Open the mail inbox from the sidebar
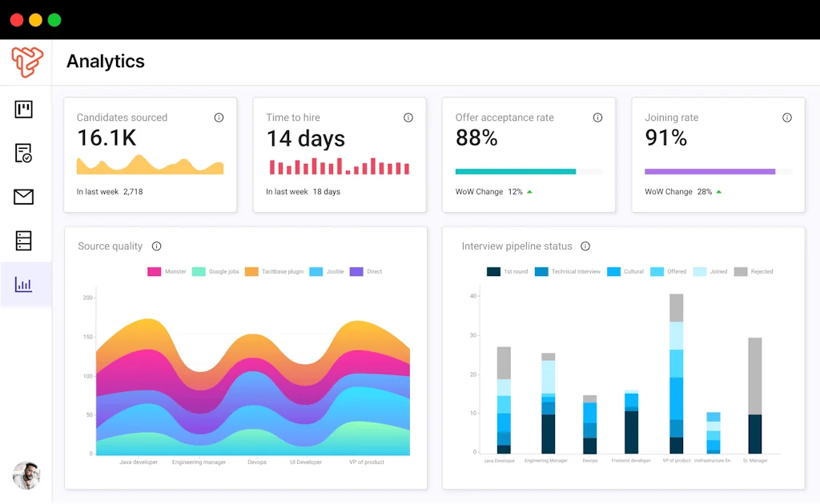Screen dimensions: 820x504 (25, 196)
